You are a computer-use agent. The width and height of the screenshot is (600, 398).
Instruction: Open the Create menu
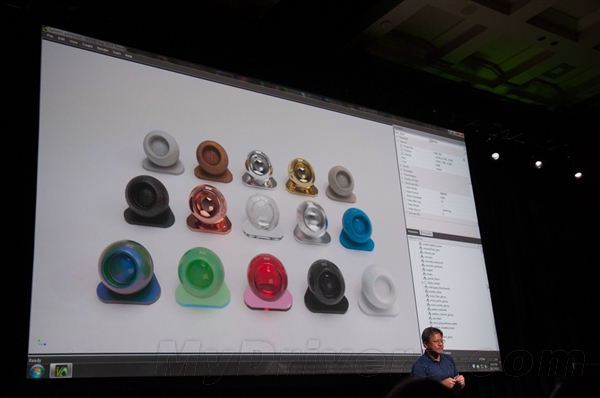pyautogui.click(x=87, y=45)
